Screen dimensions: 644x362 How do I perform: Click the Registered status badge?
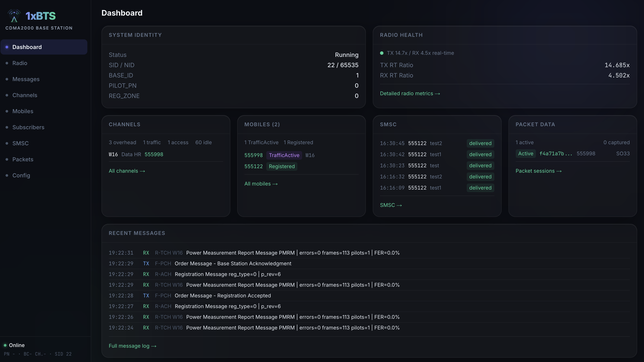coord(282,166)
